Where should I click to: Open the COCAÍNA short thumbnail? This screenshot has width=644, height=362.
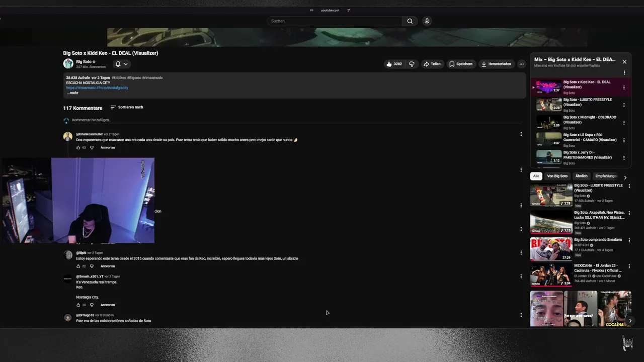(614, 309)
